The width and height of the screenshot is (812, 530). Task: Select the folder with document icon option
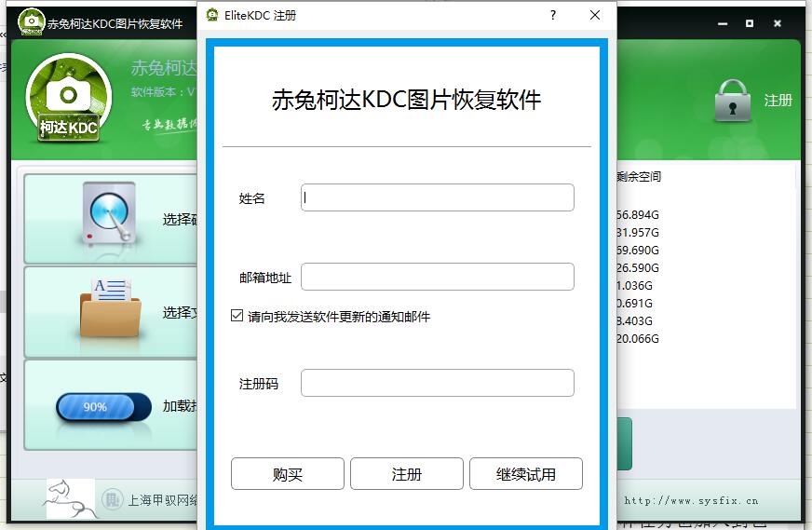coord(110,307)
